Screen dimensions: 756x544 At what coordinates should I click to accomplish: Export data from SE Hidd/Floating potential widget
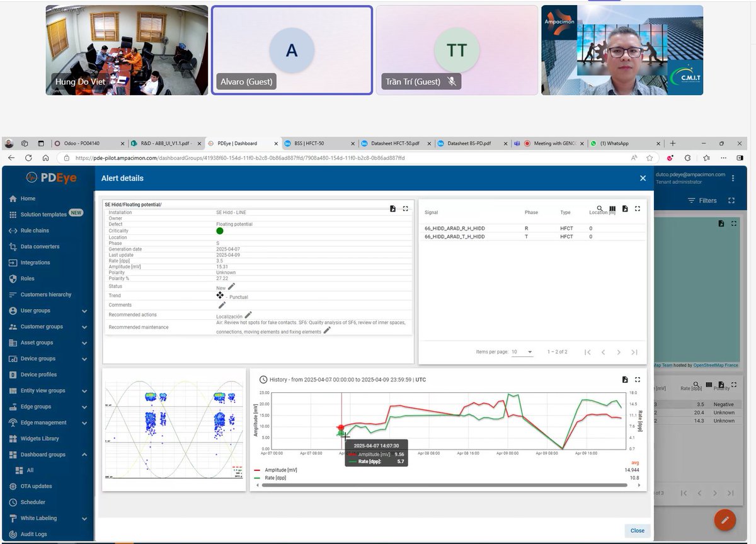392,208
